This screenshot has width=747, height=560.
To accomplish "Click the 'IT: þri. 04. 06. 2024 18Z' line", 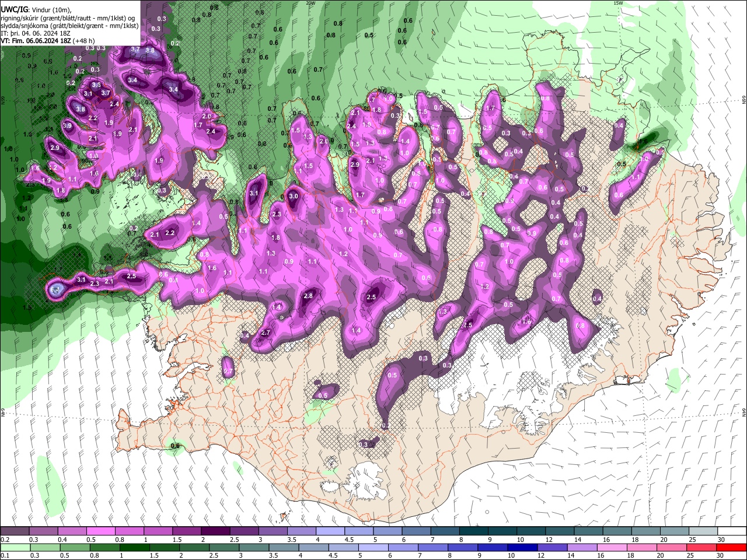I will point(36,33).
